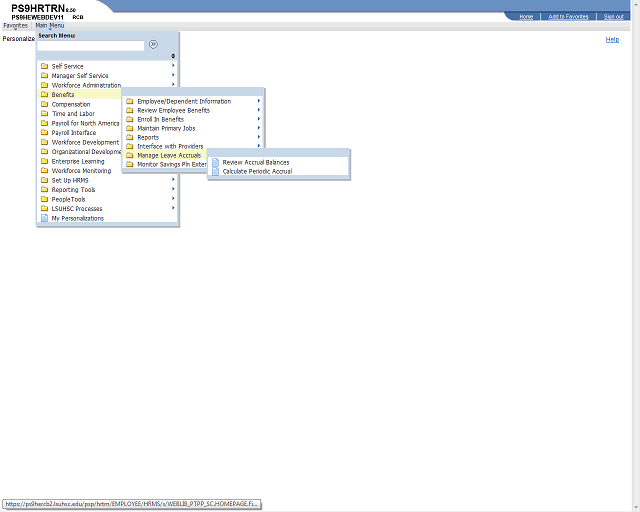Click the Employee/Dependent Information folder icon
This screenshot has height=512, width=640.
click(130, 101)
